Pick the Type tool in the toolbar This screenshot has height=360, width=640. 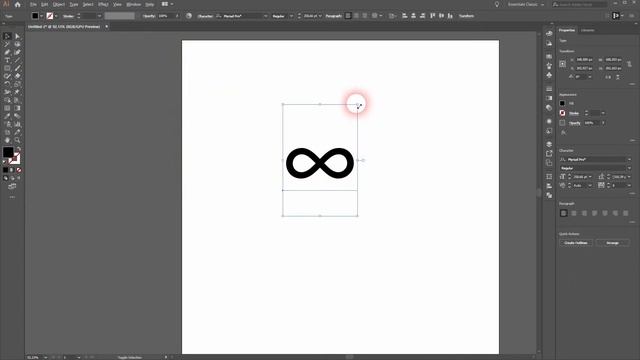pos(7,60)
